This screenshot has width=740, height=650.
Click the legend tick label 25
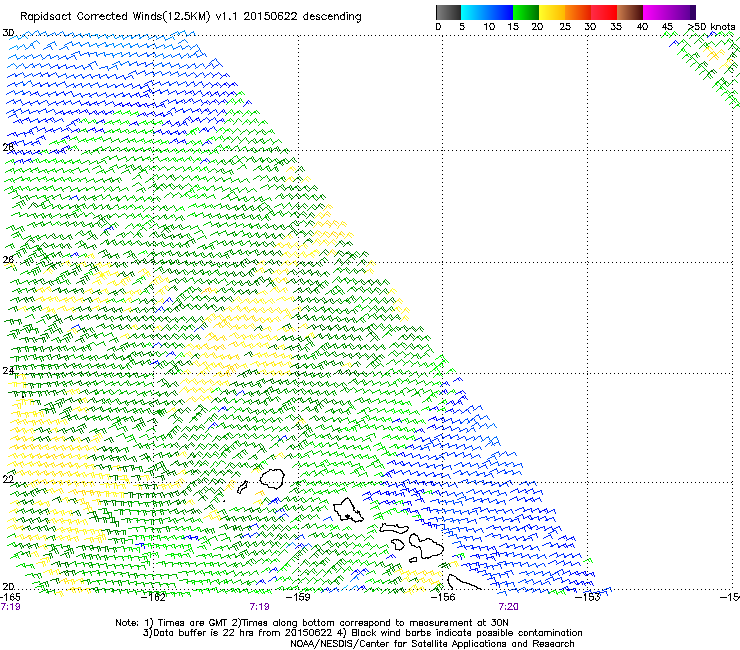(x=565, y=27)
